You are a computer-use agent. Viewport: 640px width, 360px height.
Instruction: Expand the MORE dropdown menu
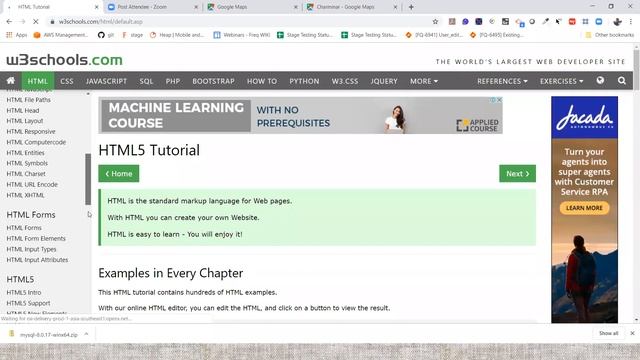424,81
